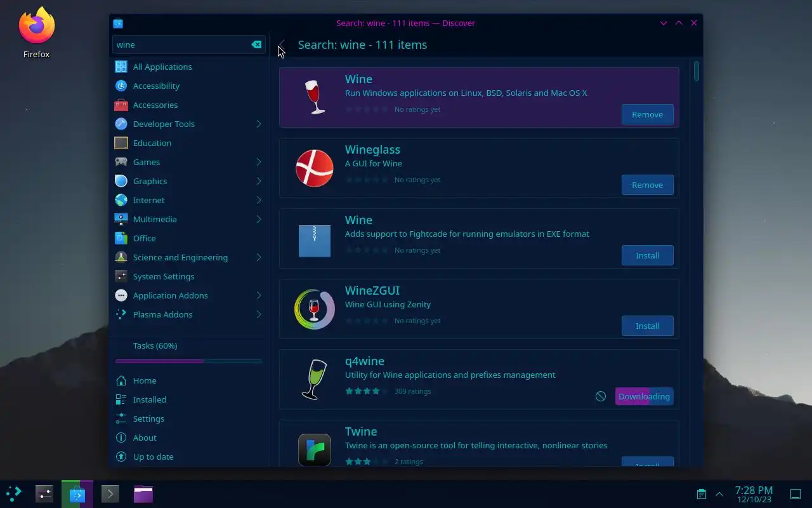Click the Multimedia category icon
812x508 pixels.
point(121,219)
